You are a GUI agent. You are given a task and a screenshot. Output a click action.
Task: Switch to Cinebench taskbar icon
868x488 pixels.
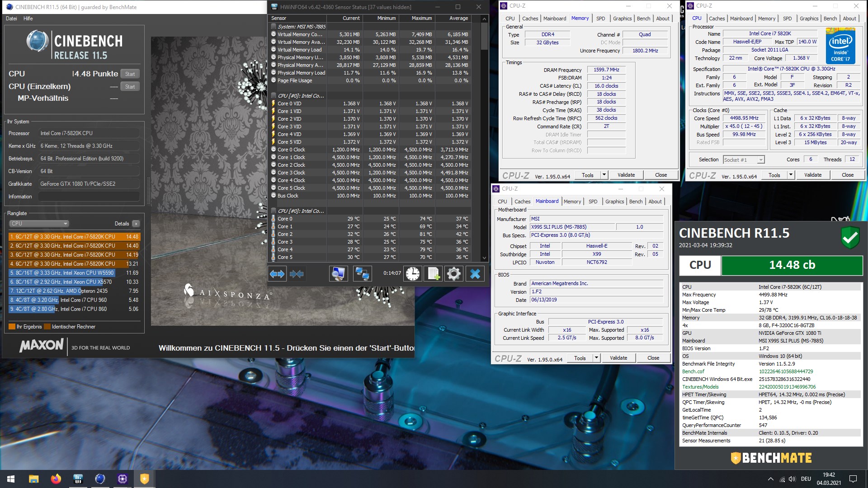(x=100, y=479)
